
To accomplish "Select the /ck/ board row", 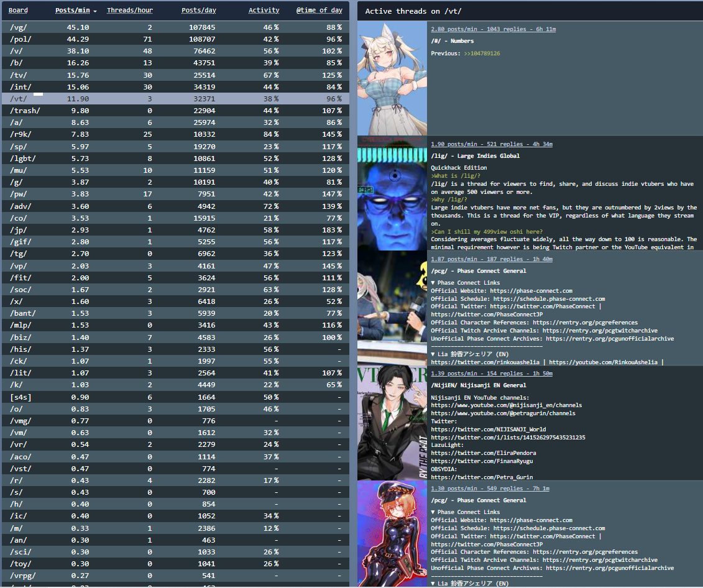I will coord(175,361).
